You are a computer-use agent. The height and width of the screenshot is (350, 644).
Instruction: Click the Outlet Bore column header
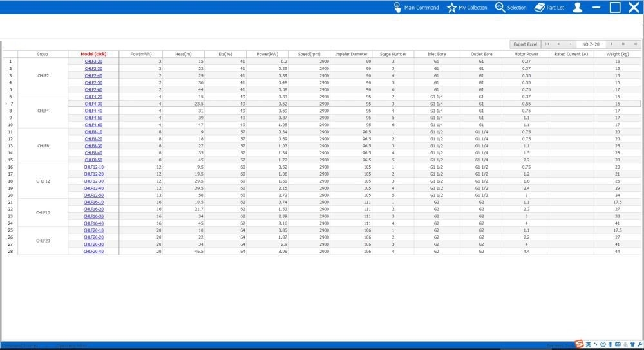coord(481,54)
